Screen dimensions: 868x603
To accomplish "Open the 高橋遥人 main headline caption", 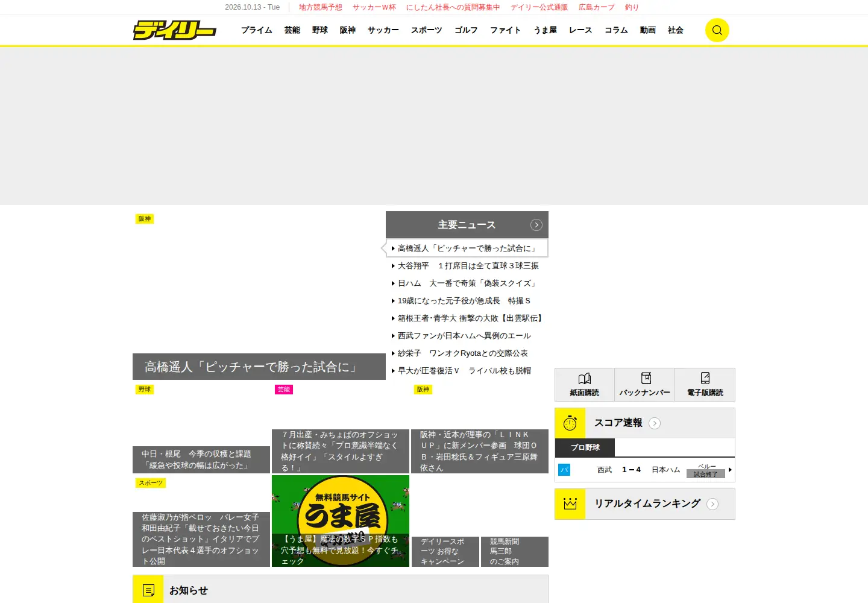I will [x=259, y=367].
